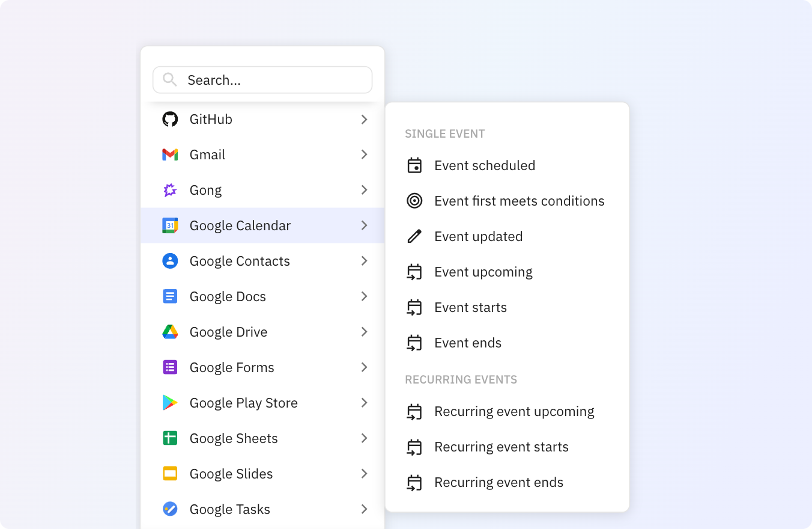Screen dimensions: 812x529
Task: Click the SINGLE EVENT section heading
Action: (445, 133)
